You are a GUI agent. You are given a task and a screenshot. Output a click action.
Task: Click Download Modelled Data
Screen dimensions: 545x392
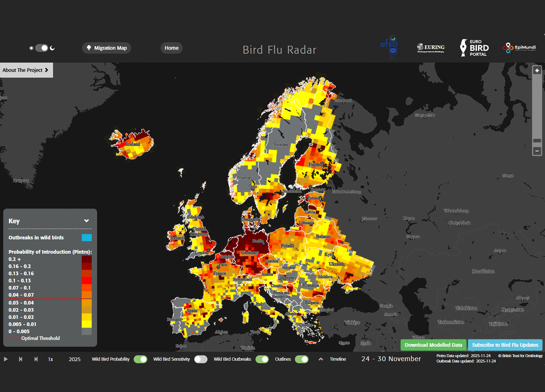(x=433, y=345)
